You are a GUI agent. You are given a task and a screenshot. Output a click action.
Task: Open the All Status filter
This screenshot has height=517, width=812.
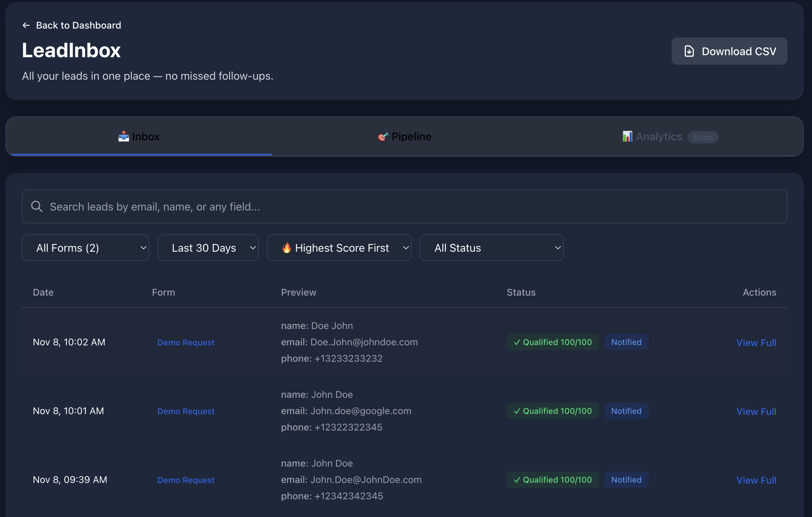point(491,248)
